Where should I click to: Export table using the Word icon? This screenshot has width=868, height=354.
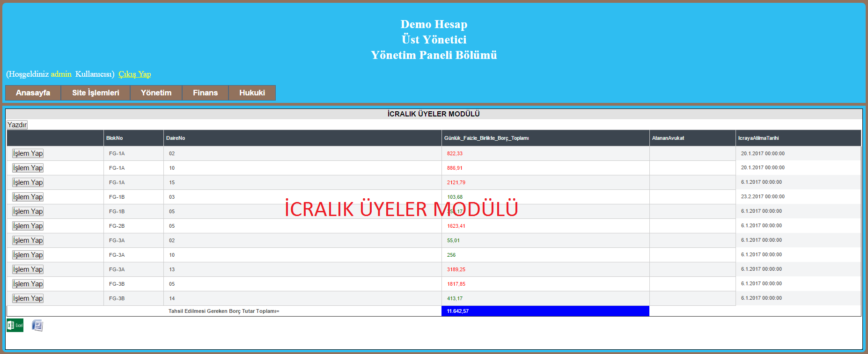point(37,325)
